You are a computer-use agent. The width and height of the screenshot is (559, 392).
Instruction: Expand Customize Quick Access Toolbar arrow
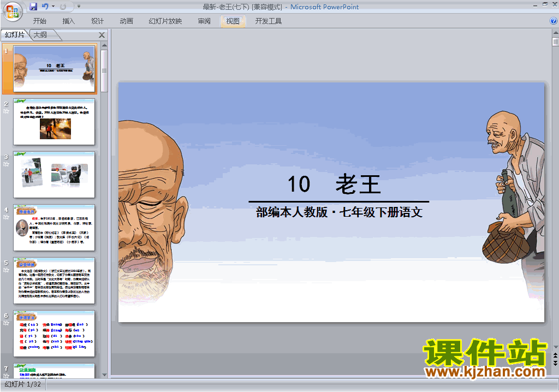[x=79, y=7]
